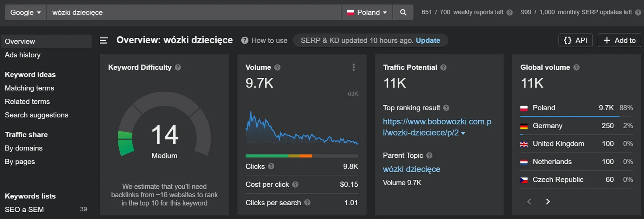The width and height of the screenshot is (644, 219).
Task: Click the Volume 9.7K text under Parent Topic
Action: tap(402, 183)
